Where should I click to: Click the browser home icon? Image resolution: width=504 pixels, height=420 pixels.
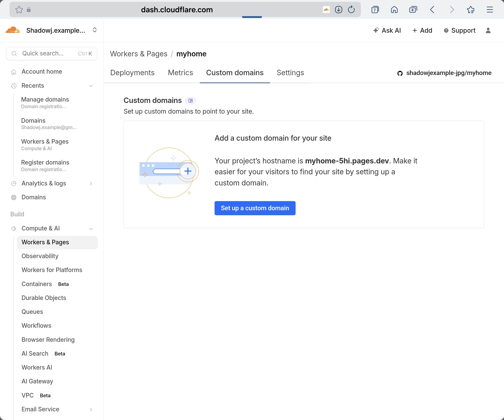394,10
